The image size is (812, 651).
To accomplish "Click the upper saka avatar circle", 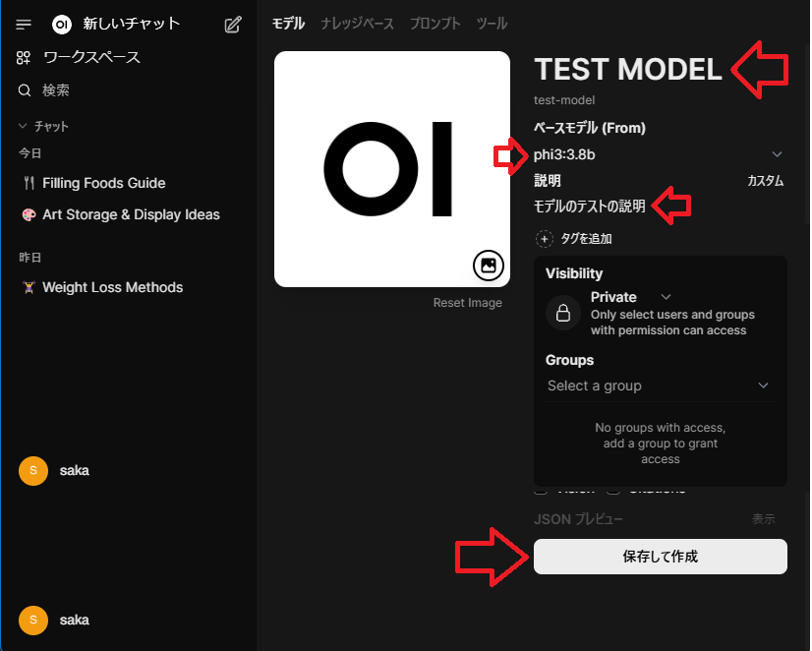I will click(33, 471).
